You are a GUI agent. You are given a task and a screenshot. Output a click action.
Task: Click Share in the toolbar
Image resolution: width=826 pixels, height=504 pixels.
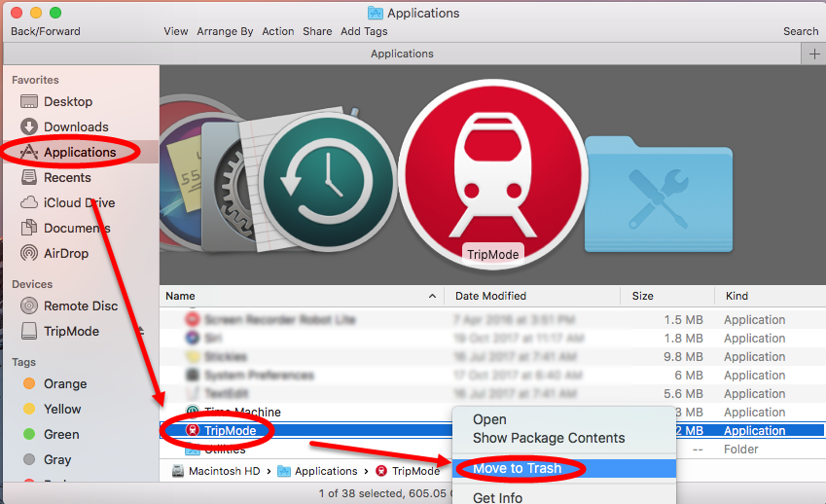[317, 31]
